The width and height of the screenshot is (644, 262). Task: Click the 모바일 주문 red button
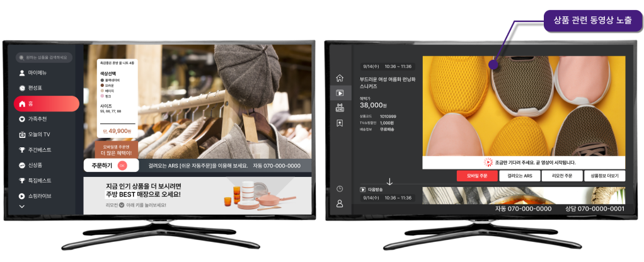(x=477, y=176)
